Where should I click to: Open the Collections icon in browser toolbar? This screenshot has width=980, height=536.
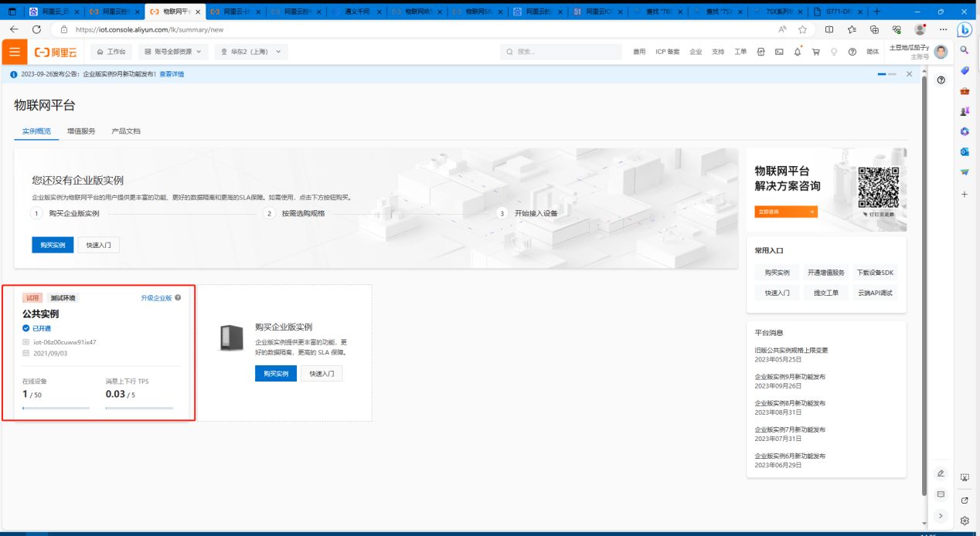pos(874,29)
